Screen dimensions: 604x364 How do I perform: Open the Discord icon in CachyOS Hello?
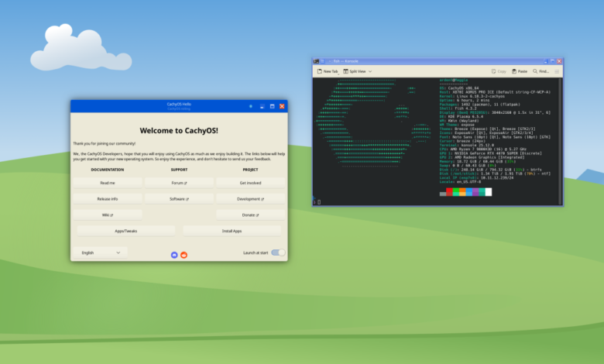point(174,255)
